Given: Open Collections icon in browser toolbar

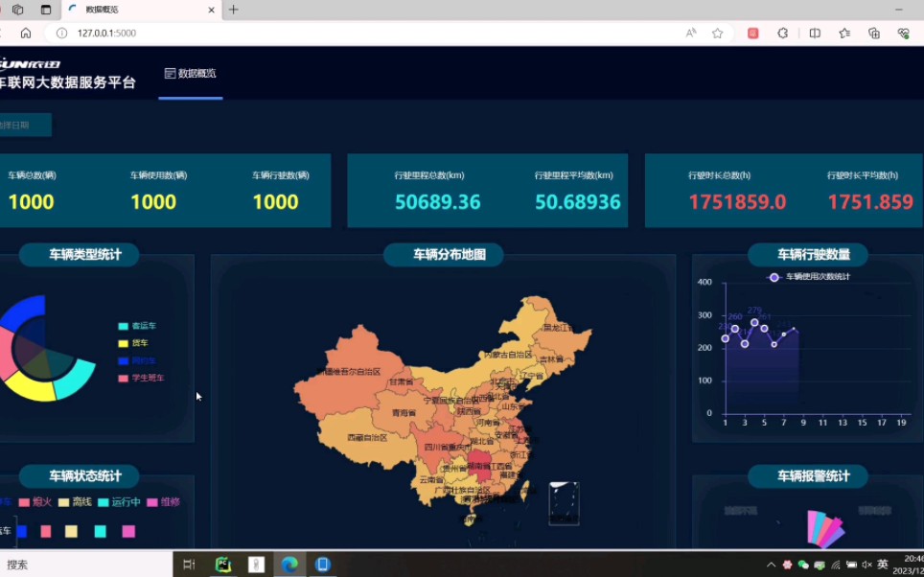Looking at the screenshot, I should [x=874, y=33].
